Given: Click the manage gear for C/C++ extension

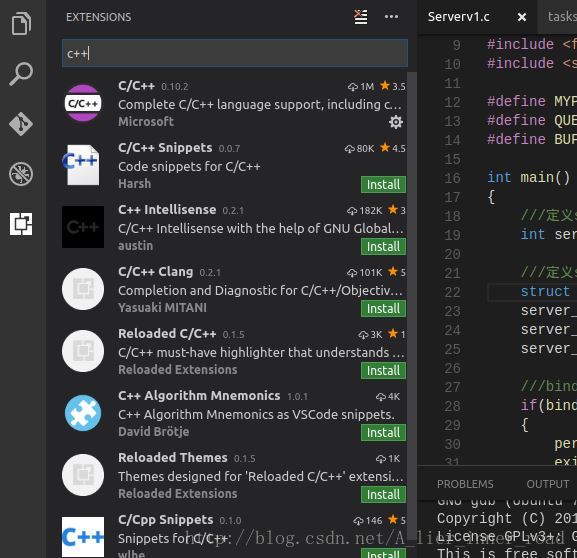Looking at the screenshot, I should pyautogui.click(x=396, y=122).
